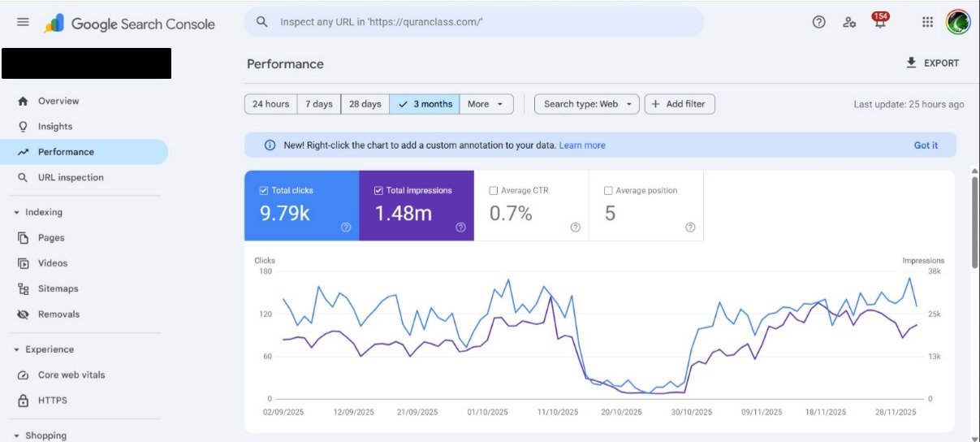This screenshot has height=442, width=980.
Task: Open the Learn more link
Action: click(x=582, y=145)
